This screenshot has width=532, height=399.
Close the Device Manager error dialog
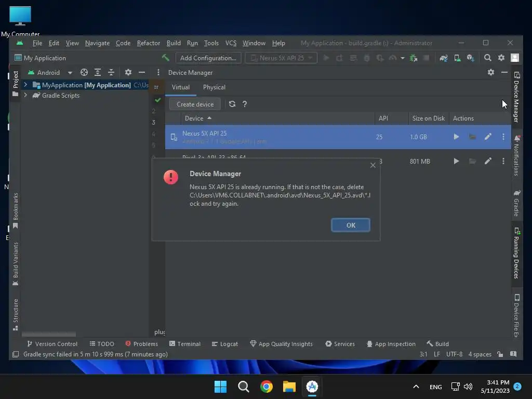(373, 165)
